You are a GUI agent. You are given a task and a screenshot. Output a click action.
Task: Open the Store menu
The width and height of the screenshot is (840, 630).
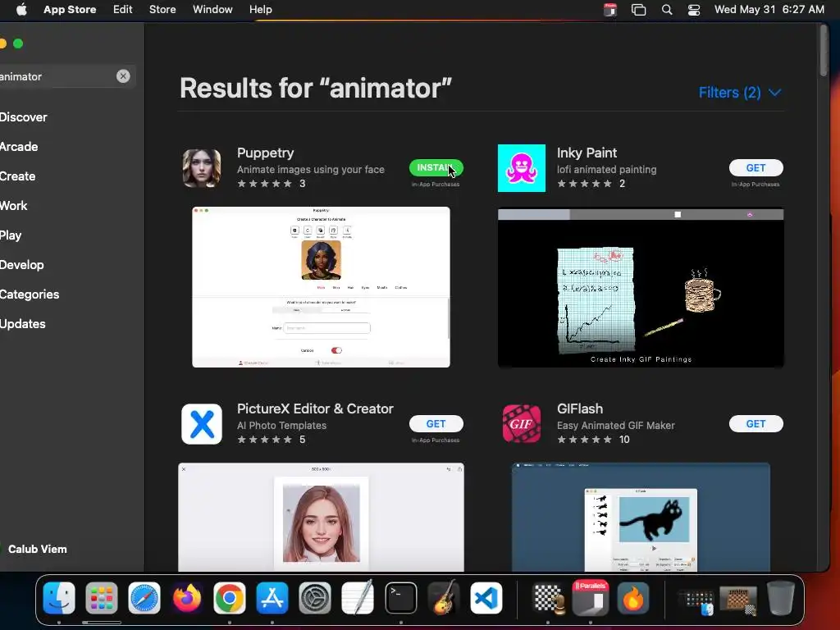coord(162,9)
